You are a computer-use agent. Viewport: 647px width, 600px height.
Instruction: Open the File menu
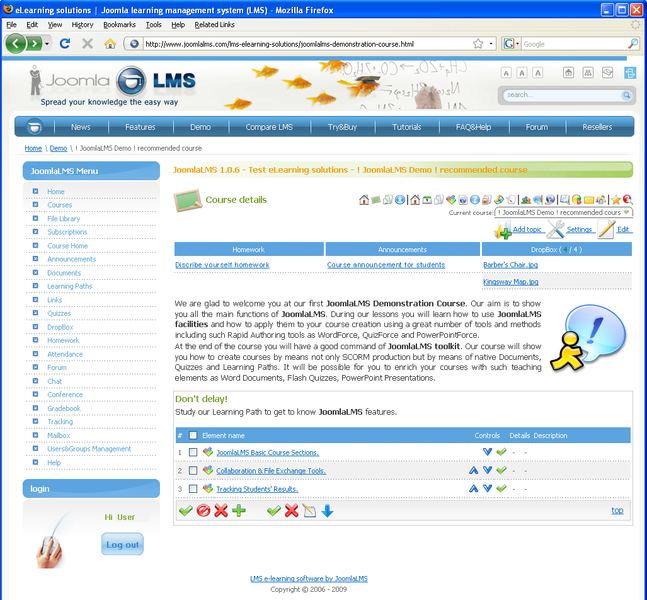[12, 25]
